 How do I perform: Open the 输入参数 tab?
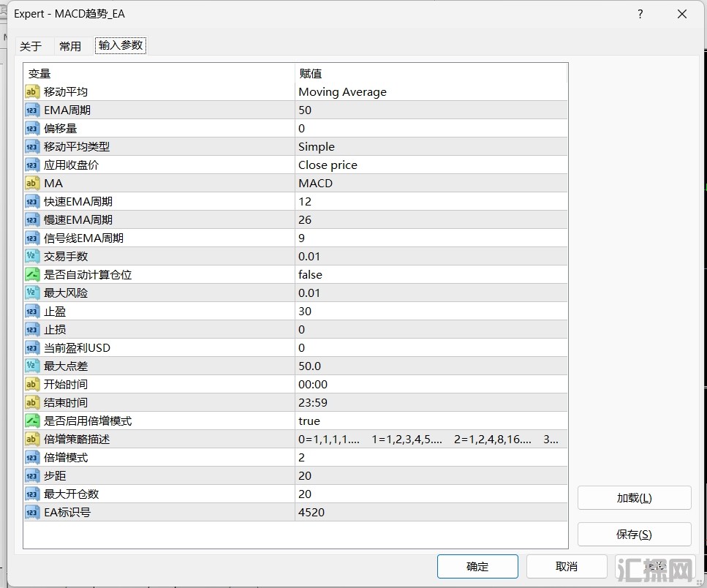[x=121, y=46]
